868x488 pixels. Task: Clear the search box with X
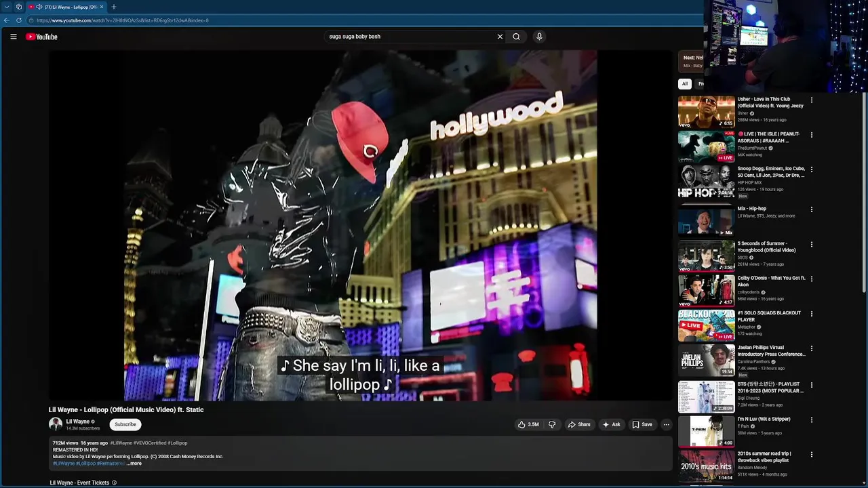click(500, 37)
